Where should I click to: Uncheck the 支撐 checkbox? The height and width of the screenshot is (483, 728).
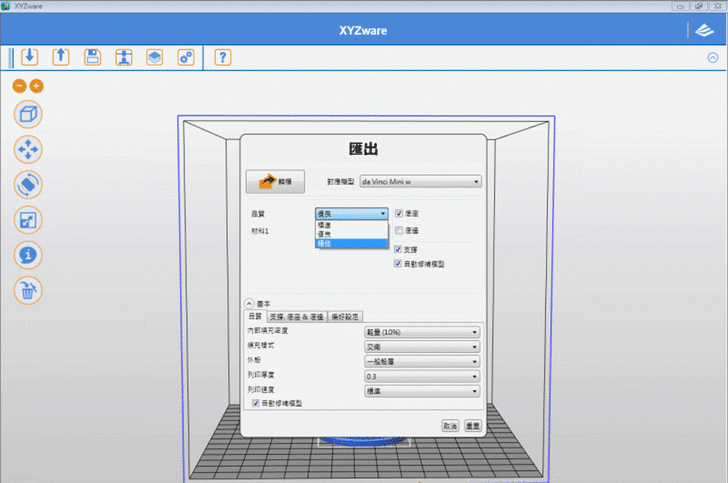coord(399,249)
